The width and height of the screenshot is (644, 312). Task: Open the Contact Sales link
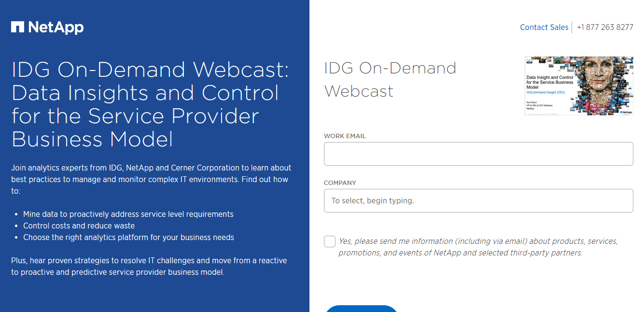coord(544,28)
